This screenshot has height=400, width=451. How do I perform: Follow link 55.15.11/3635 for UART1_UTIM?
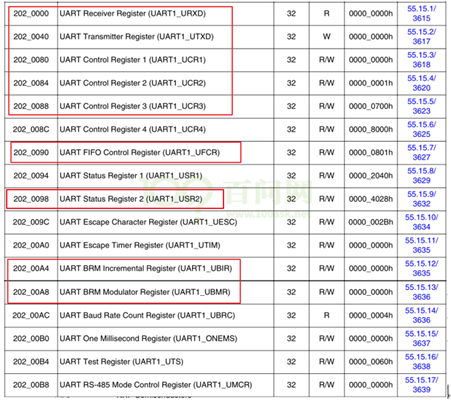(x=421, y=245)
